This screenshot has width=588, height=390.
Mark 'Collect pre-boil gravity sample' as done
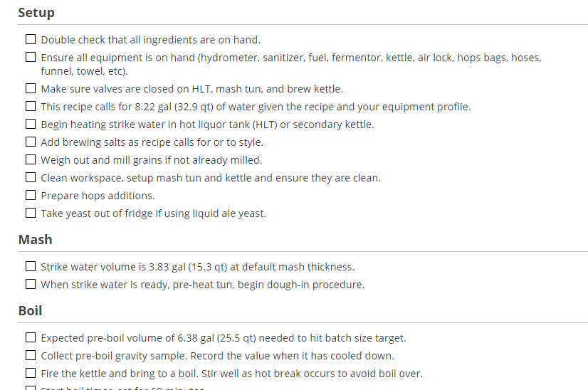point(31,356)
